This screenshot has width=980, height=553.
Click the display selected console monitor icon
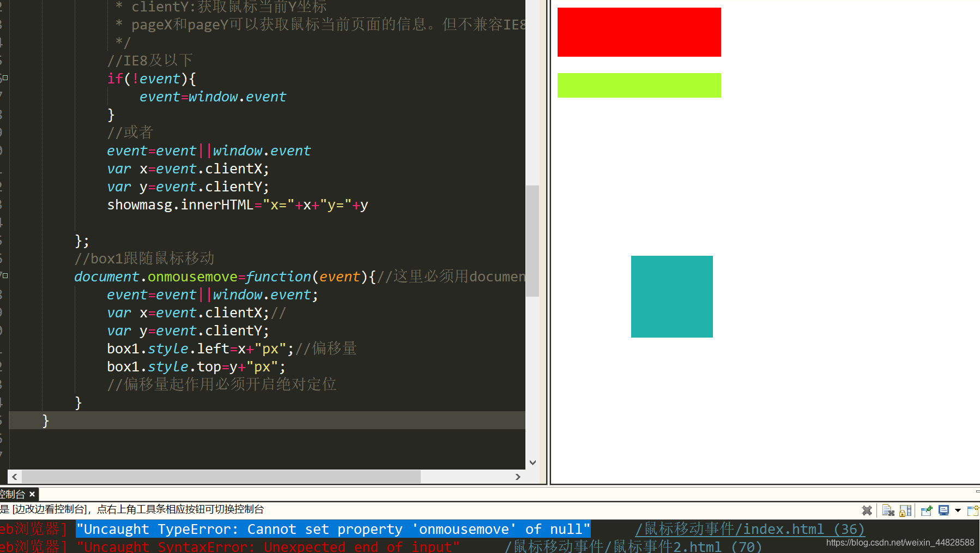[943, 510]
